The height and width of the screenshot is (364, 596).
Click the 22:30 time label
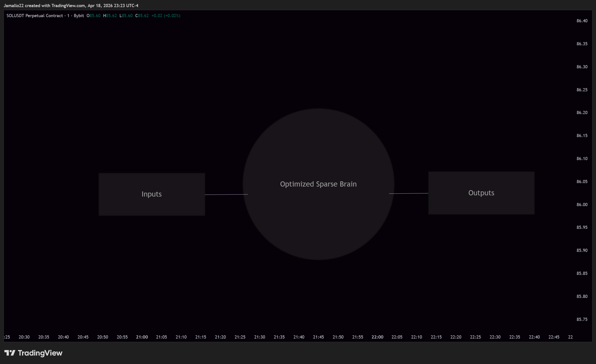(x=495, y=337)
